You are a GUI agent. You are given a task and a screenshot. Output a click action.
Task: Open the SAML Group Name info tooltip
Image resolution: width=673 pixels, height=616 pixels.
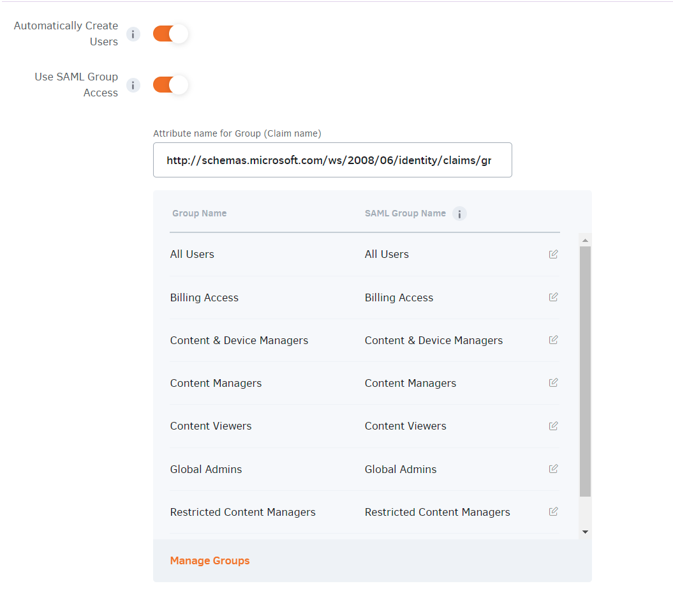tap(459, 214)
